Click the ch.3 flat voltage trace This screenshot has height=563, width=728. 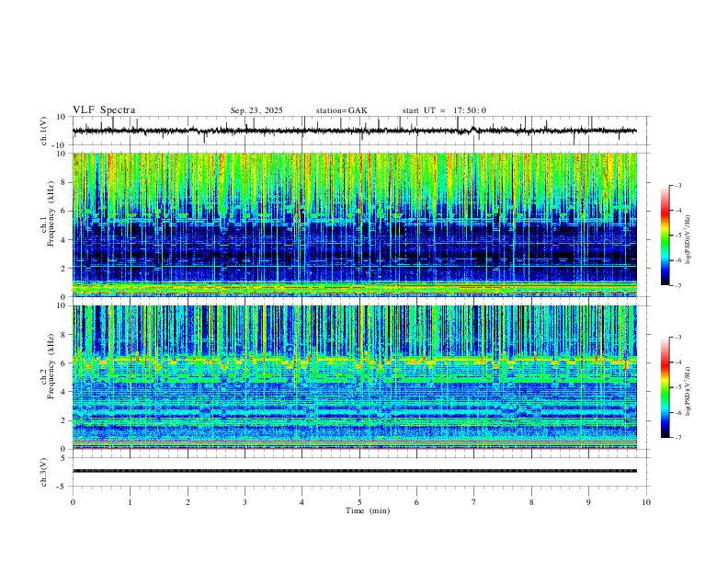point(355,471)
